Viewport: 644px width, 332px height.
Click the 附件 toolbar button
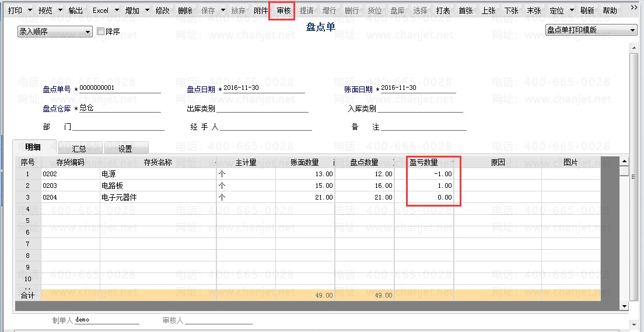[x=261, y=11]
